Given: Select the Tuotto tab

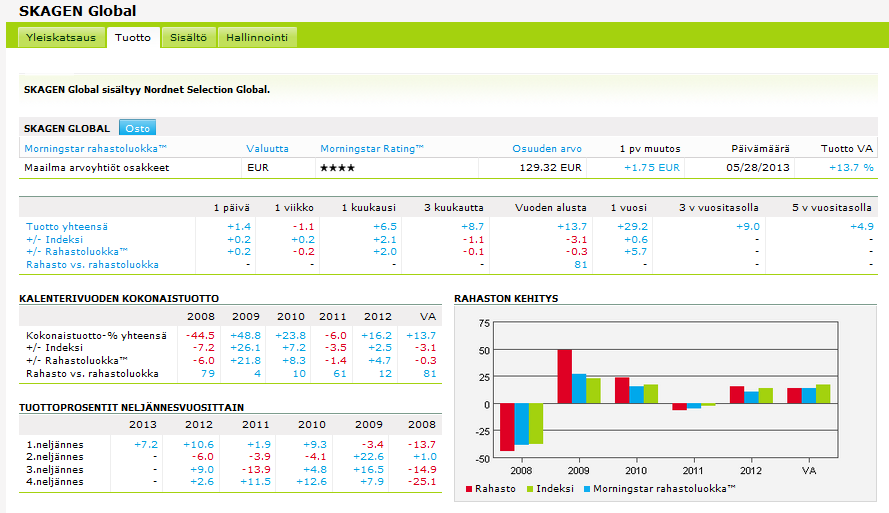Looking at the screenshot, I should [x=133, y=37].
